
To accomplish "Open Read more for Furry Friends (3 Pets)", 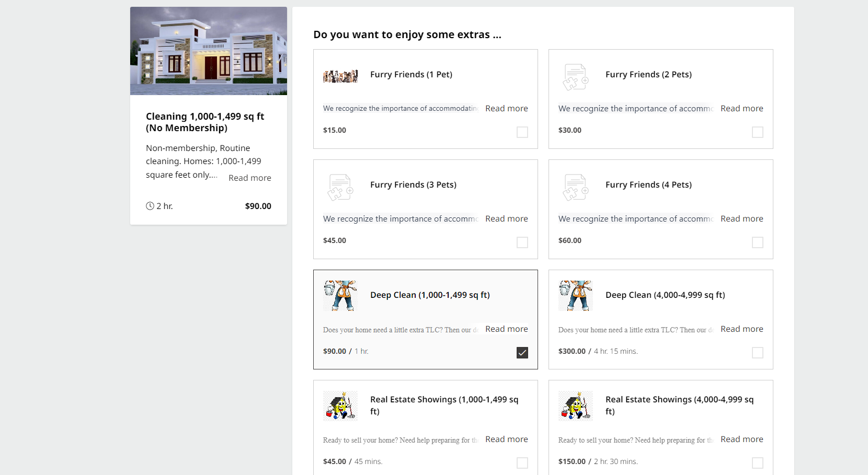I will (x=506, y=218).
